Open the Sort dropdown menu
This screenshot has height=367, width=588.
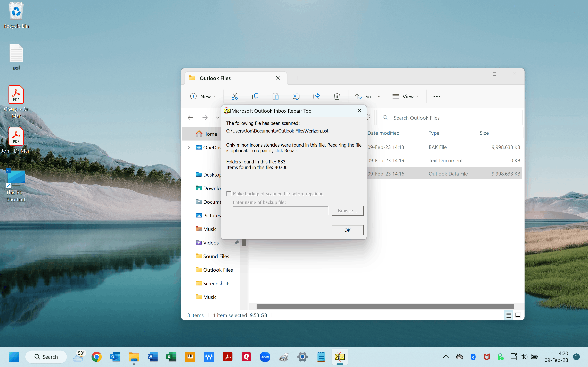(x=368, y=96)
